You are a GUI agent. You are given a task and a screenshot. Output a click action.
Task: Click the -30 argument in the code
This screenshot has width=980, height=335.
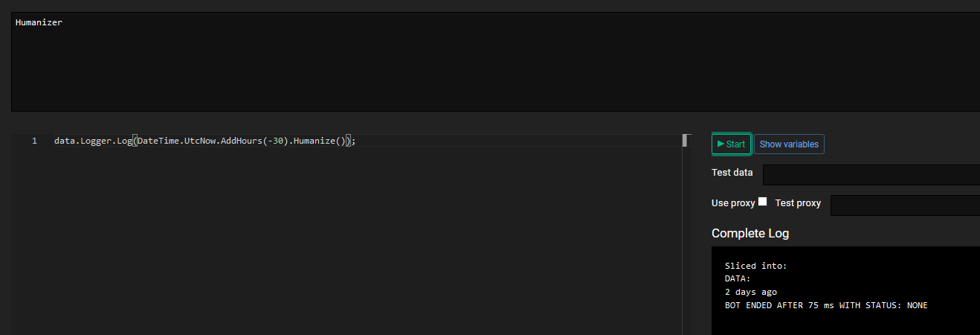point(275,141)
